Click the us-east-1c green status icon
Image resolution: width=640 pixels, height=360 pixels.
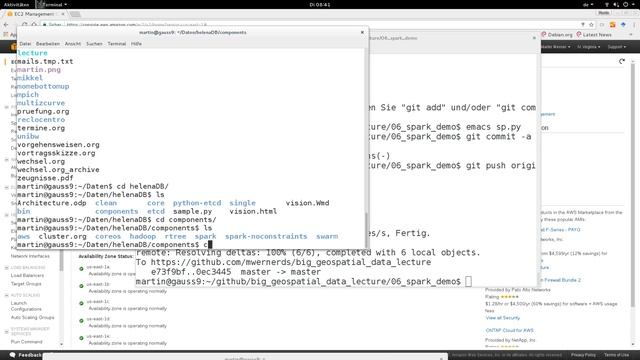click(81, 303)
